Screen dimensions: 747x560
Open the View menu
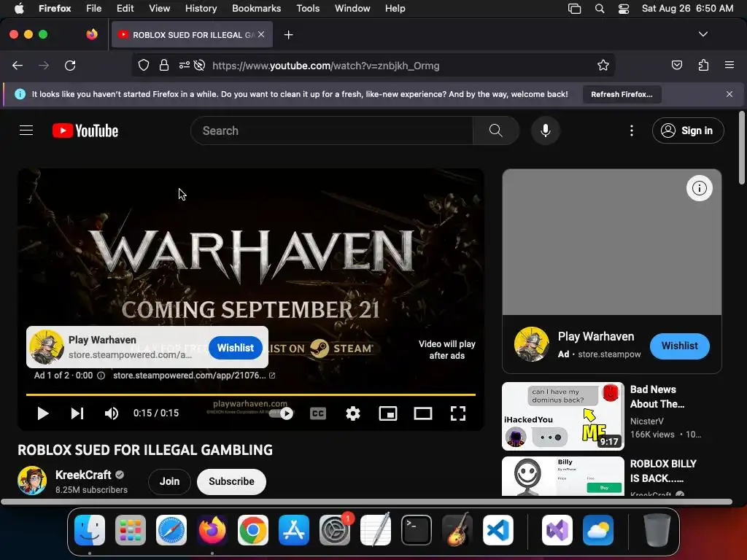[x=159, y=8]
